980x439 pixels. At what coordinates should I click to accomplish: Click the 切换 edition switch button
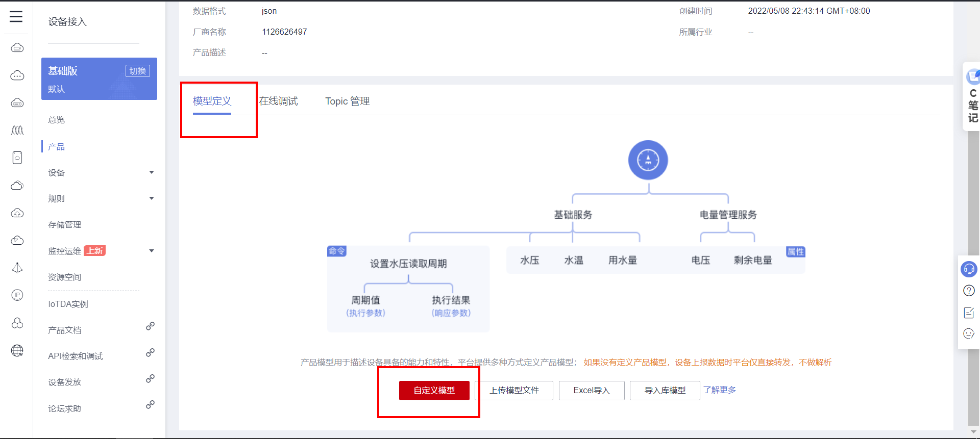point(138,71)
